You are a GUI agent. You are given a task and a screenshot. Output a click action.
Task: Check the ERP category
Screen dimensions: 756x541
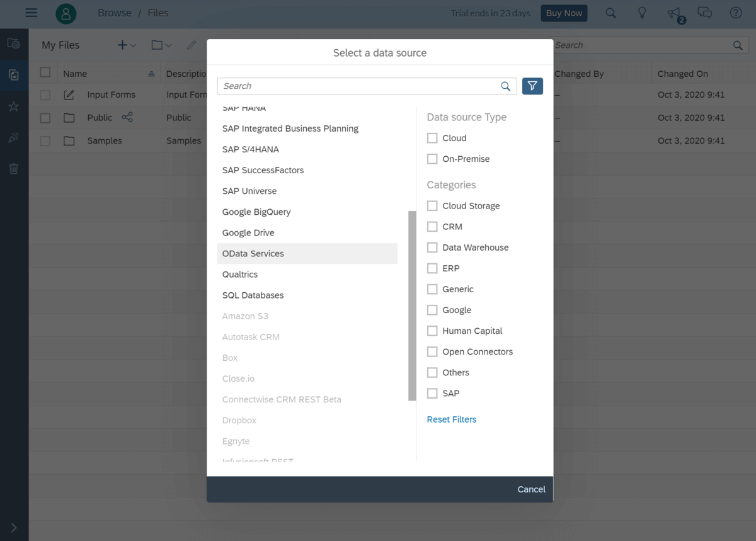(432, 268)
